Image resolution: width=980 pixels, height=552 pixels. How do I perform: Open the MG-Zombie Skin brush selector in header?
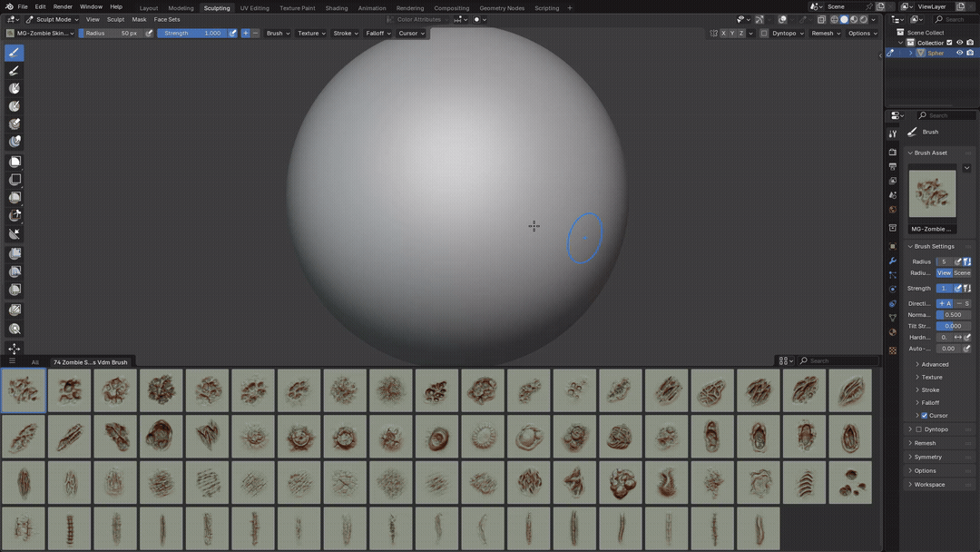(x=40, y=33)
